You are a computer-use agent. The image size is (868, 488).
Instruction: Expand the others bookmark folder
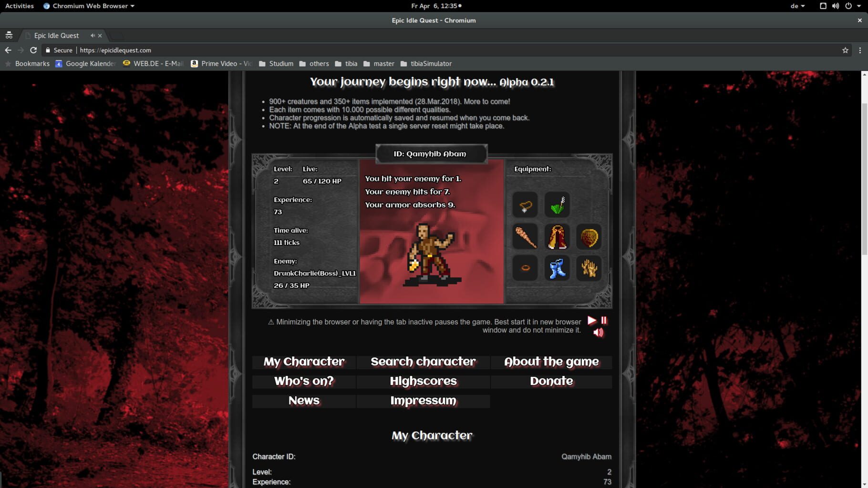pos(314,63)
